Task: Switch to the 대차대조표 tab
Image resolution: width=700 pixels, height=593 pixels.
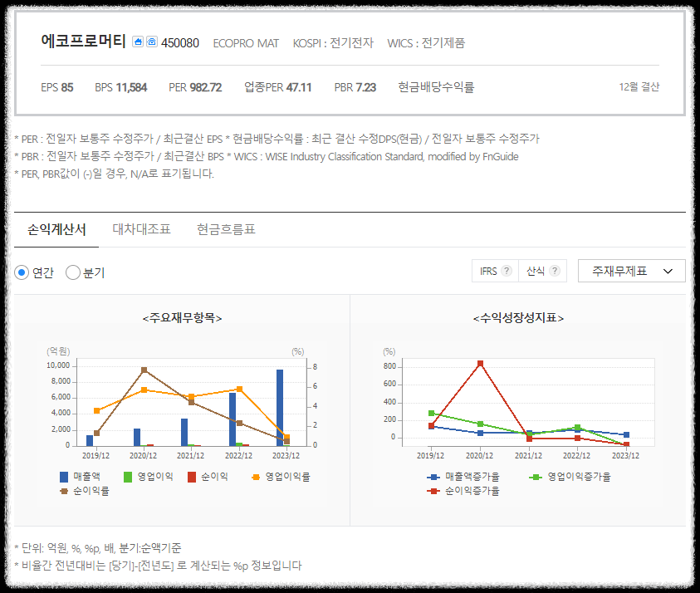Action: click(141, 229)
